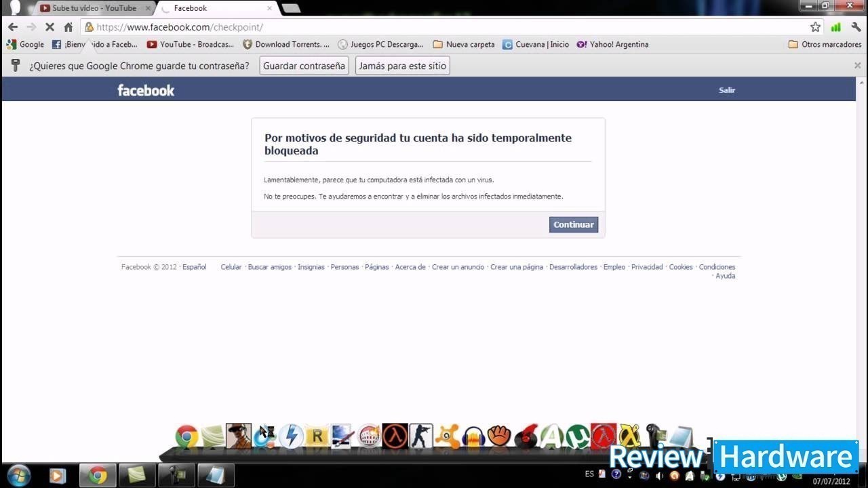Image resolution: width=868 pixels, height=488 pixels.
Task: Click the ES language indicator in tray
Action: [x=589, y=474]
